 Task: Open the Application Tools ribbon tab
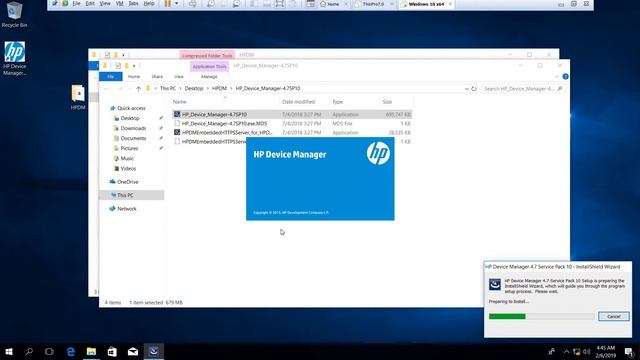pos(209,66)
